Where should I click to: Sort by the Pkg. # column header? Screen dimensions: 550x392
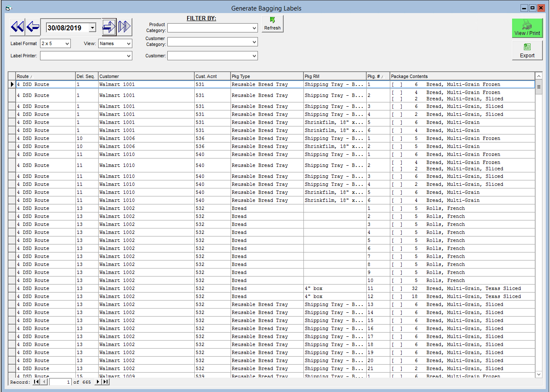(x=378, y=76)
